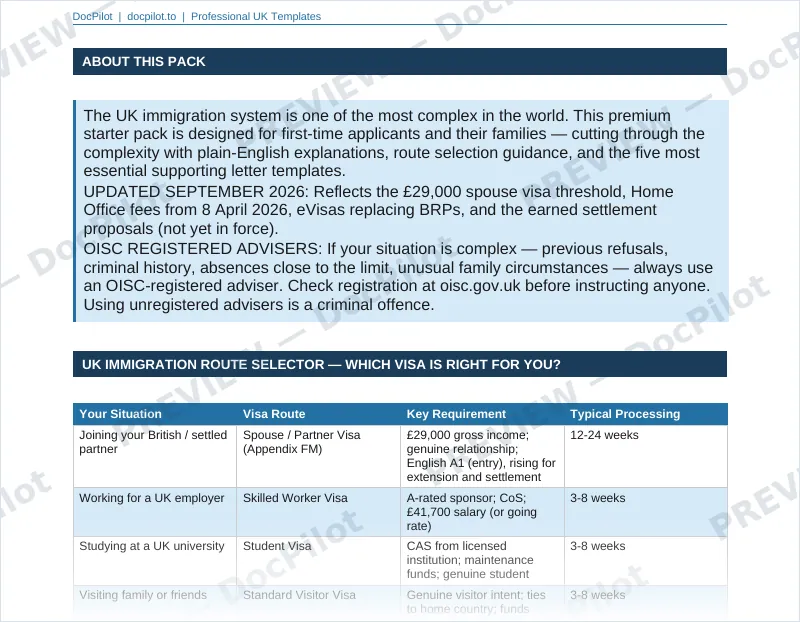Click the 'The UK immigration system' intro paragraph
Image resolution: width=800 pixels, height=622 pixels.
click(x=394, y=143)
